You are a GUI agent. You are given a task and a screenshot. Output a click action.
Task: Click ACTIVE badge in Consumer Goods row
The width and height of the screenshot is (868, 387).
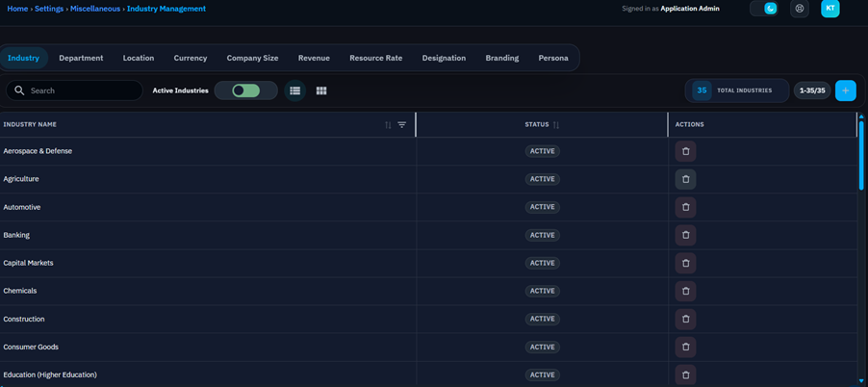pyautogui.click(x=543, y=348)
